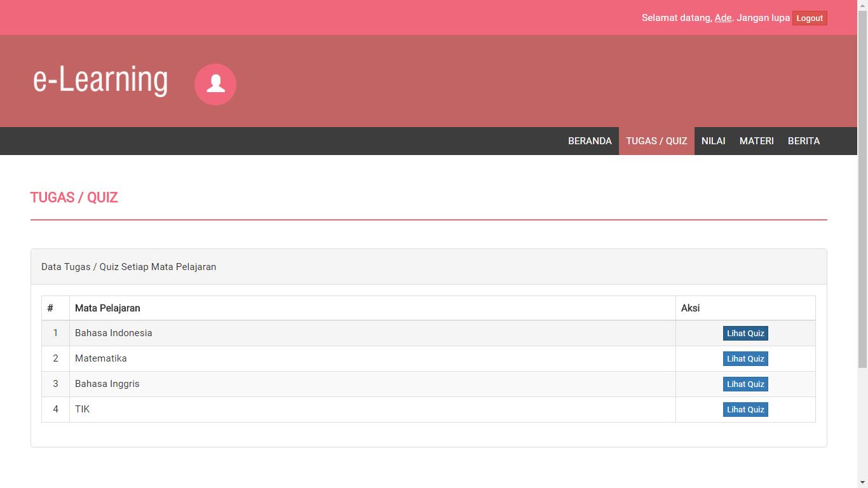The image size is (868, 488).
Task: Click Lihat Quiz for Bahasa Indonesia
Action: coord(745,334)
